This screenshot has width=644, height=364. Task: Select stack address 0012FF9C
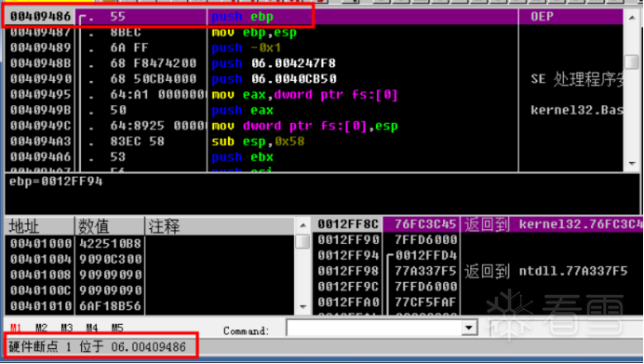pyautogui.click(x=348, y=287)
